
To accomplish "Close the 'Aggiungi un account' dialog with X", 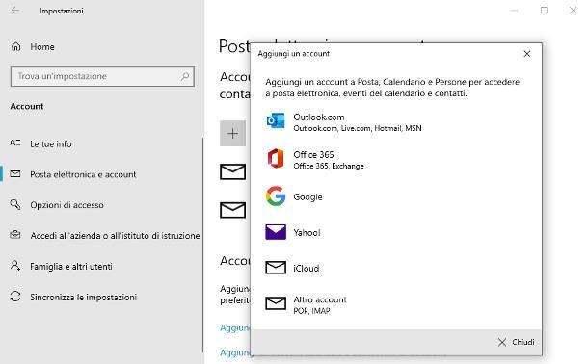I will tap(527, 54).
